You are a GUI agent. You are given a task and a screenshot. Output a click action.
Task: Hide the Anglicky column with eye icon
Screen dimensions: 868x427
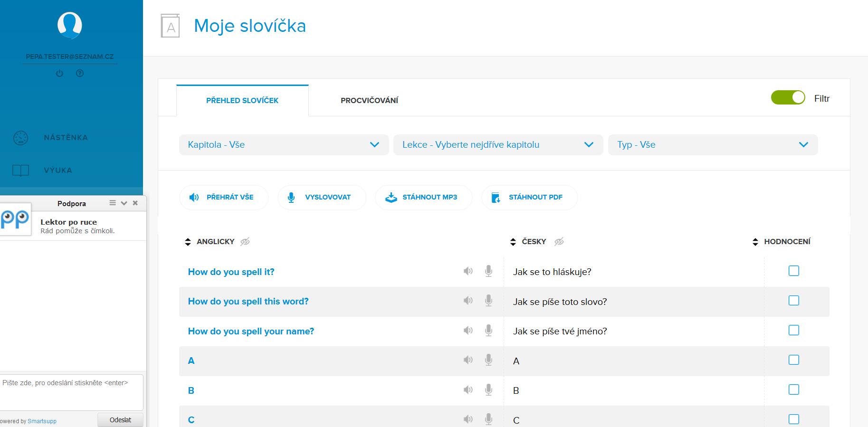pyautogui.click(x=245, y=242)
